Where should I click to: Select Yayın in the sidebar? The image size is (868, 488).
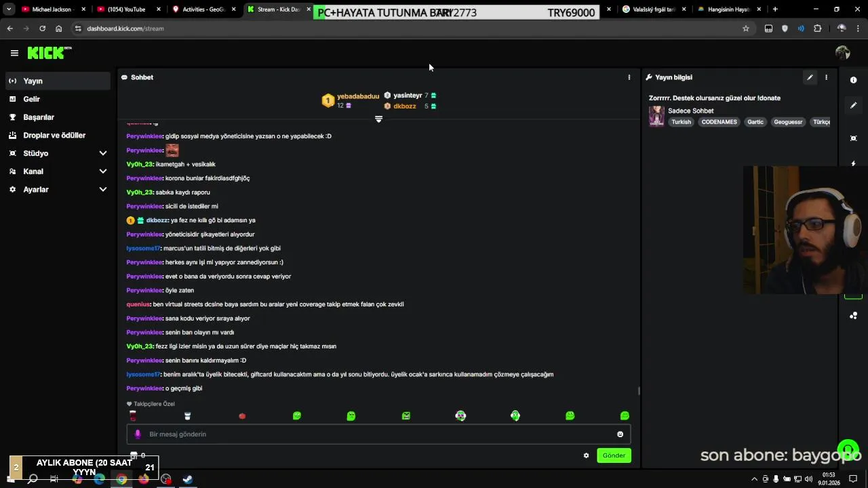[x=58, y=81]
